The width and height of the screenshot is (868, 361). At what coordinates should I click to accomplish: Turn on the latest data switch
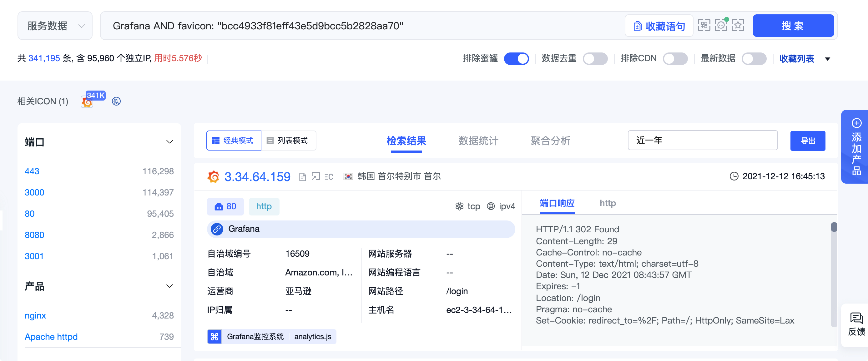click(x=754, y=58)
